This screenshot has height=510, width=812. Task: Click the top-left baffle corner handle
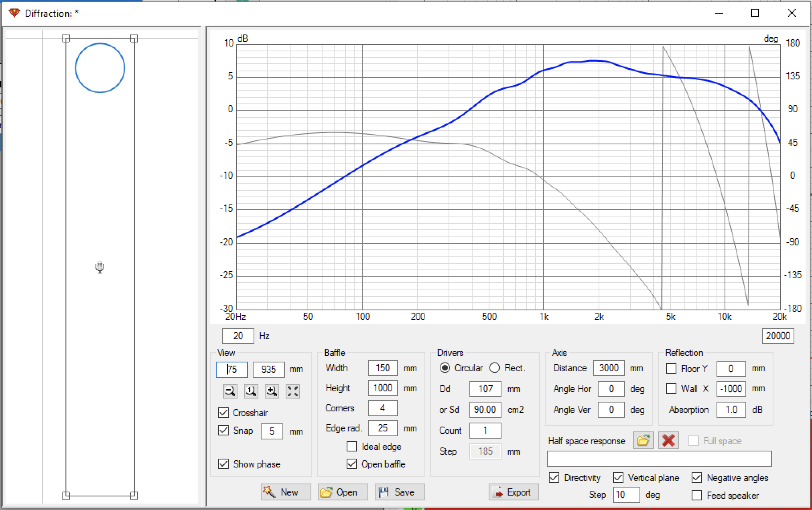click(x=66, y=38)
